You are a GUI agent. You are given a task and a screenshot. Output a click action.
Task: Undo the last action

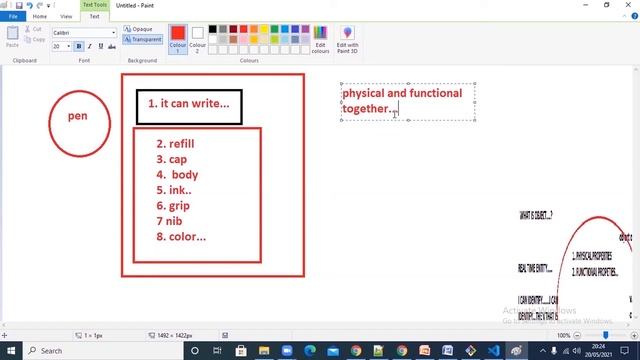[29, 5]
